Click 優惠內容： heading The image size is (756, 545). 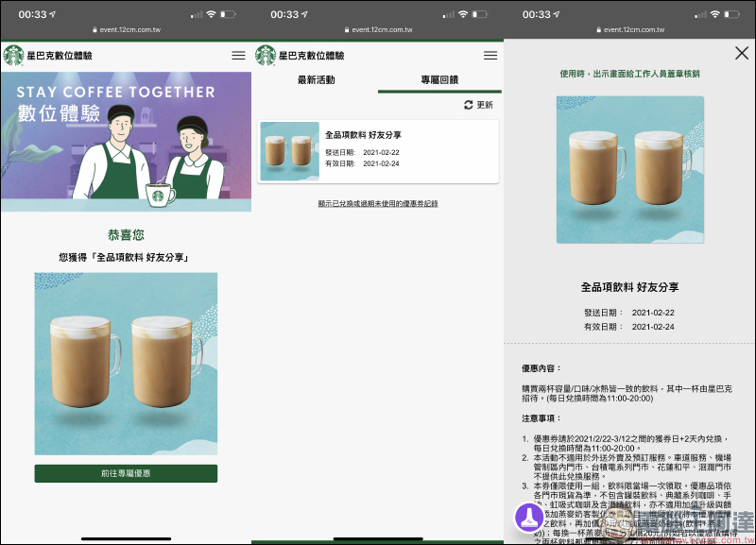click(x=541, y=368)
